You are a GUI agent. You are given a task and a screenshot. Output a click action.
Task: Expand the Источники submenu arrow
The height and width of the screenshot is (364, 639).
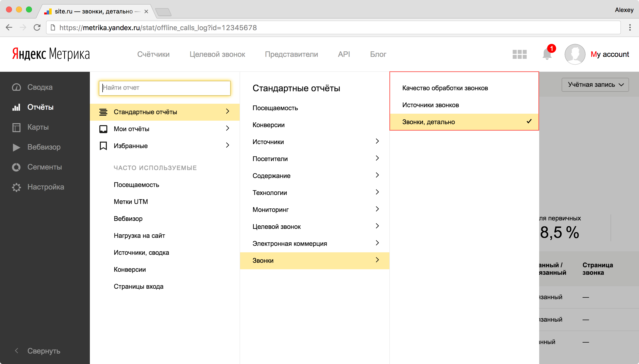coord(377,141)
